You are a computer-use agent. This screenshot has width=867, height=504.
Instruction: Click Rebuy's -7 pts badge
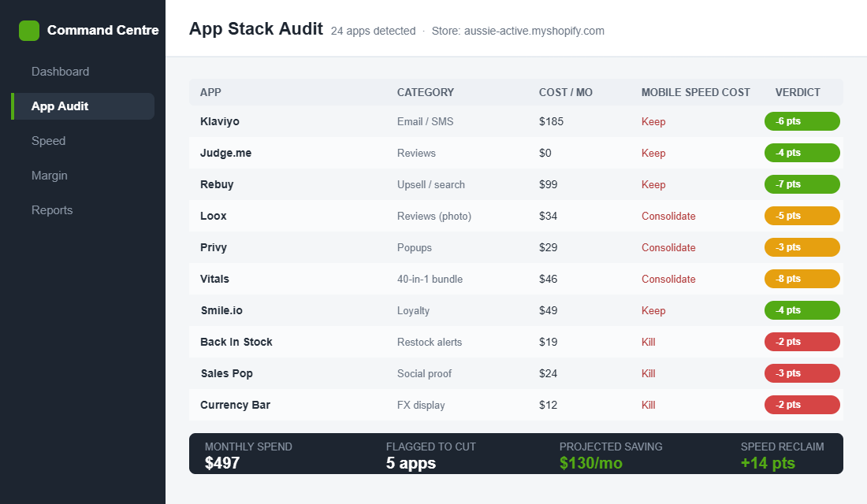point(802,184)
